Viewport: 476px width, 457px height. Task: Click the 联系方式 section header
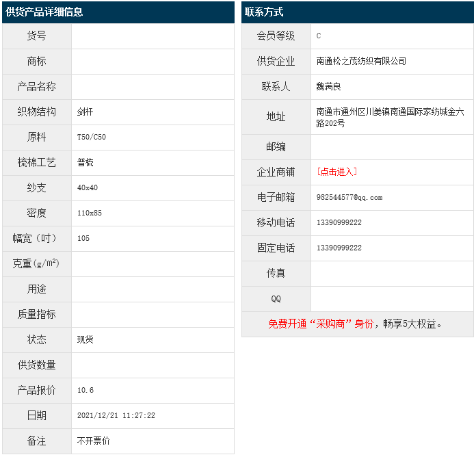(x=264, y=12)
